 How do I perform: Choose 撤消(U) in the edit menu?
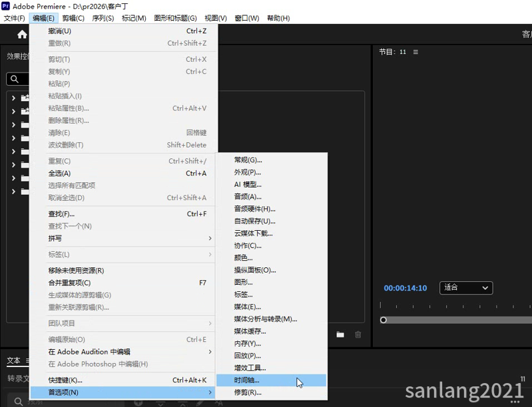pos(123,31)
